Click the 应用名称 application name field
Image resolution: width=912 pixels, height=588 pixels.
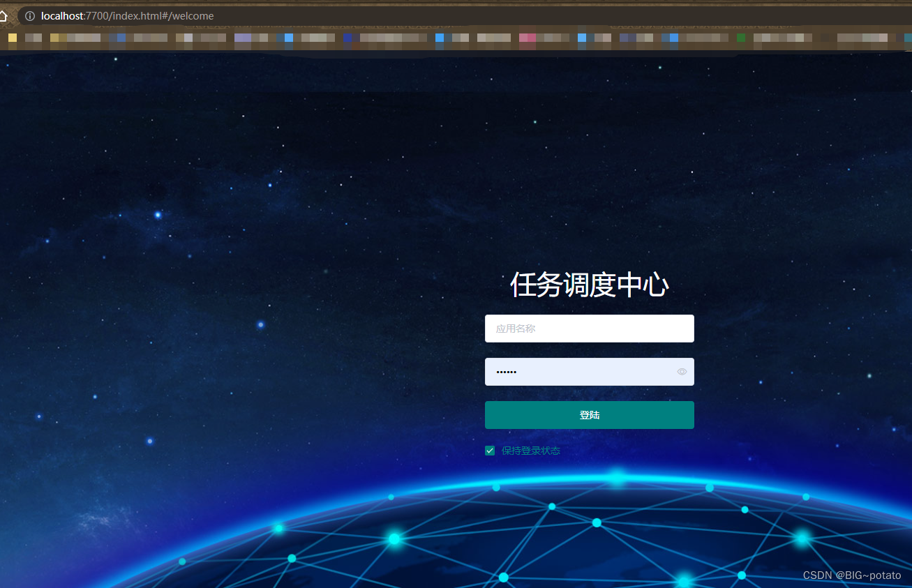click(x=590, y=329)
